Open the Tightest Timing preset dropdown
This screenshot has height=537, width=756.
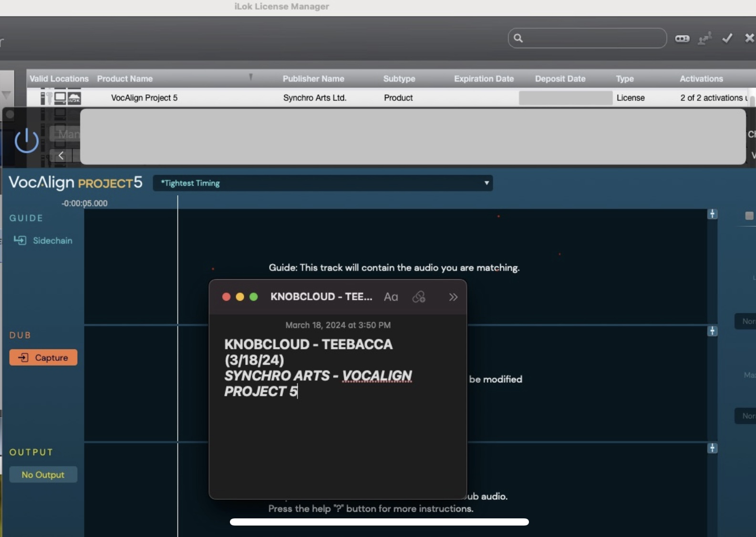pyautogui.click(x=323, y=183)
